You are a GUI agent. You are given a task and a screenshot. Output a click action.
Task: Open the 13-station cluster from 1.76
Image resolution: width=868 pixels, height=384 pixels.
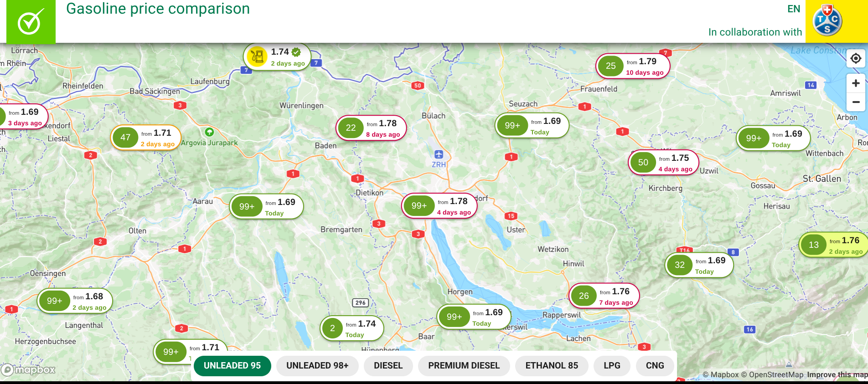point(834,245)
